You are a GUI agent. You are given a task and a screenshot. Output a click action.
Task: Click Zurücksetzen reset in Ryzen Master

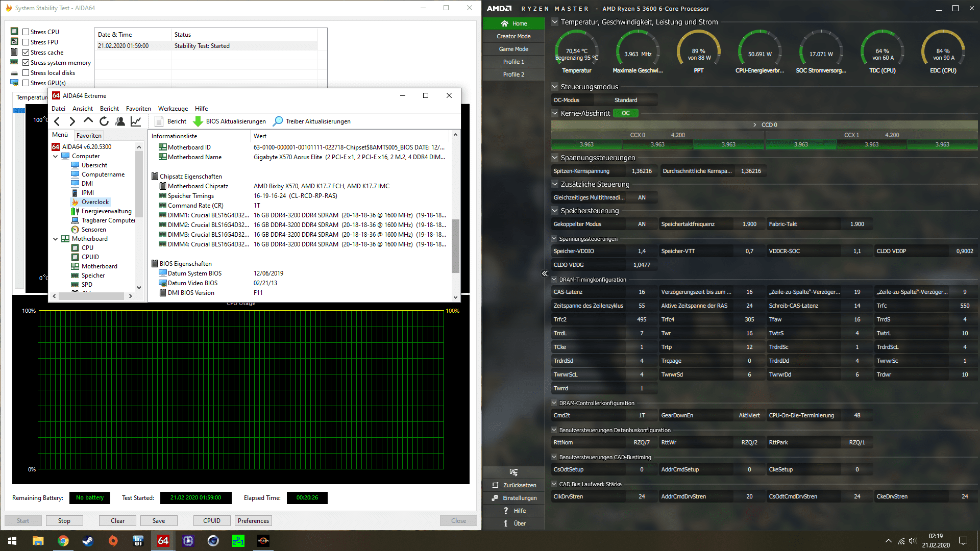(x=513, y=485)
